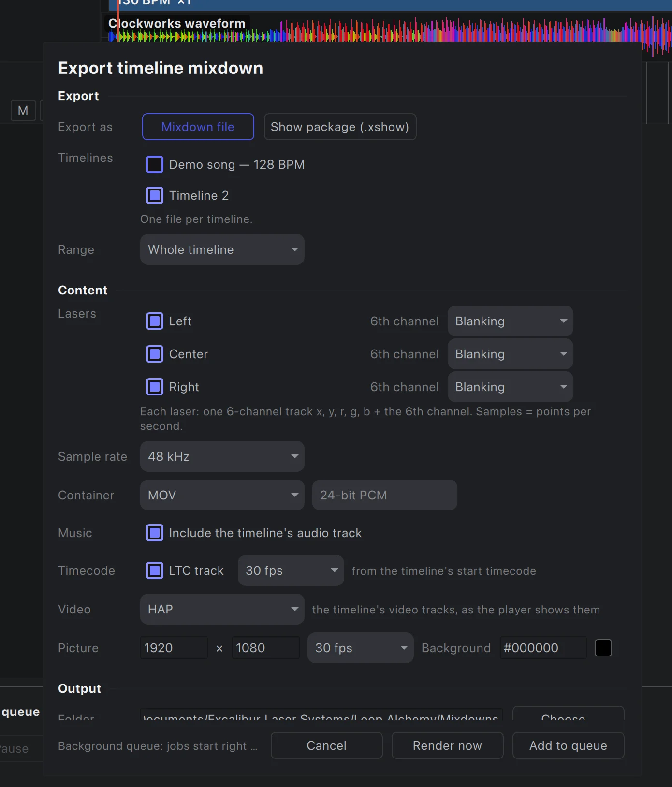This screenshot has height=787, width=672.
Task: Uncheck the Right laser checkbox
Action: click(155, 387)
